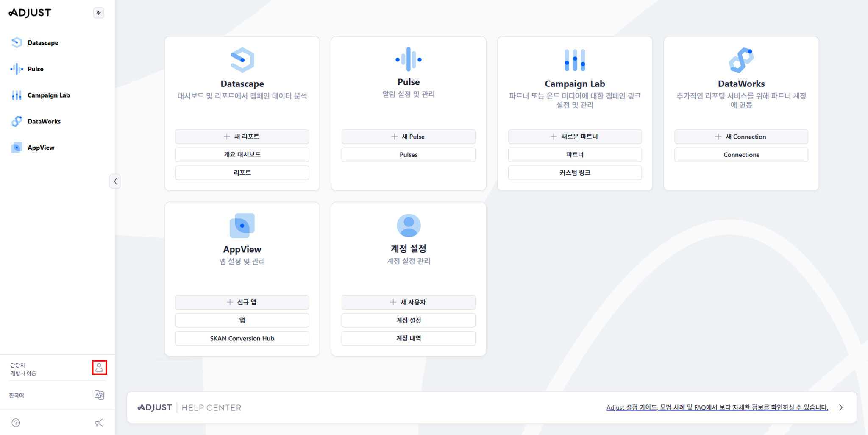Image resolution: width=868 pixels, height=435 pixels.
Task: Click the ADJUST HELP CENTER banner logo
Action: tap(189, 407)
